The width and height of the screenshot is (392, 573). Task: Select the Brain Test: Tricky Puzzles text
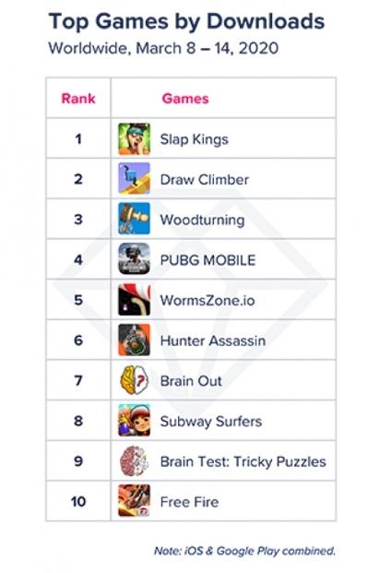243,461
